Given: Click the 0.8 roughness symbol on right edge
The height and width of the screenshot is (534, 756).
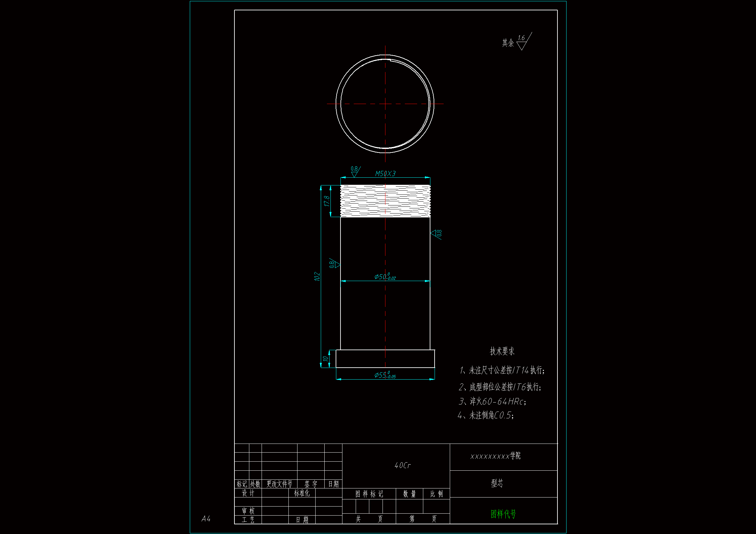Looking at the screenshot, I should [437, 234].
